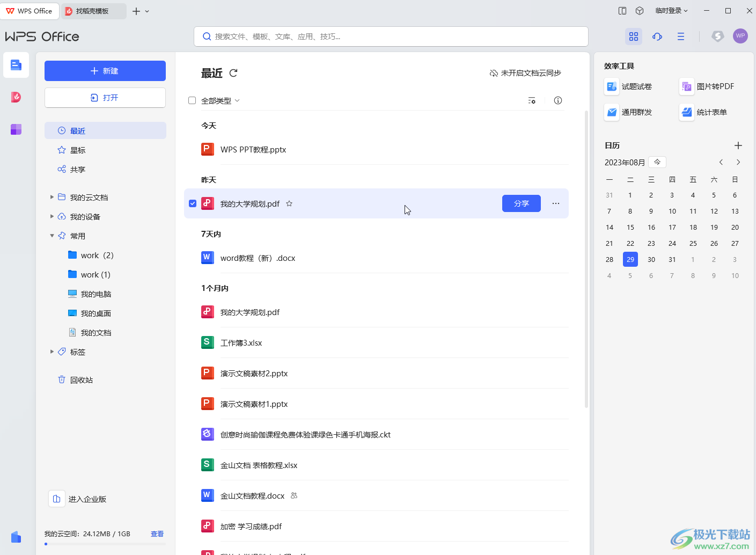Viewport: 756px width, 555px height.
Task: Open the blue document icon at the sidebar bottom
Action: pos(16,537)
